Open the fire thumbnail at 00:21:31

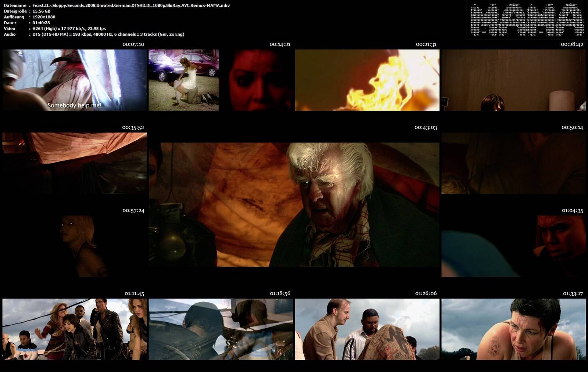tap(367, 80)
